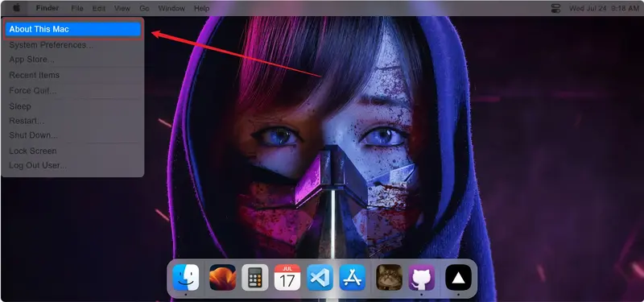
Task: Select About This Mac
Action: (x=72, y=29)
